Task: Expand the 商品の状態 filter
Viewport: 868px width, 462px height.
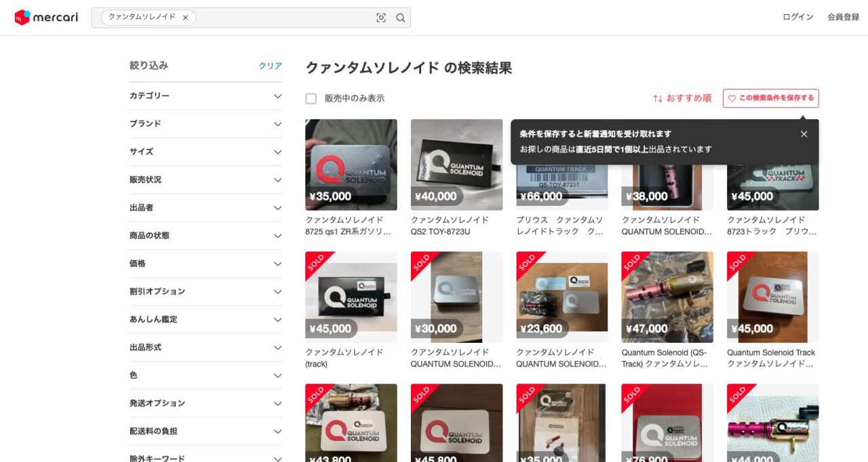Action: tap(206, 236)
